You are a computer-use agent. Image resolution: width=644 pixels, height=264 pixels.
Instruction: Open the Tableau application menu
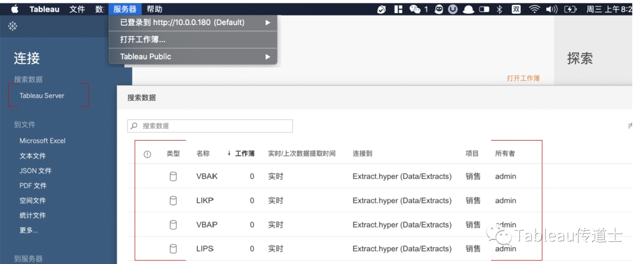pyautogui.click(x=44, y=9)
